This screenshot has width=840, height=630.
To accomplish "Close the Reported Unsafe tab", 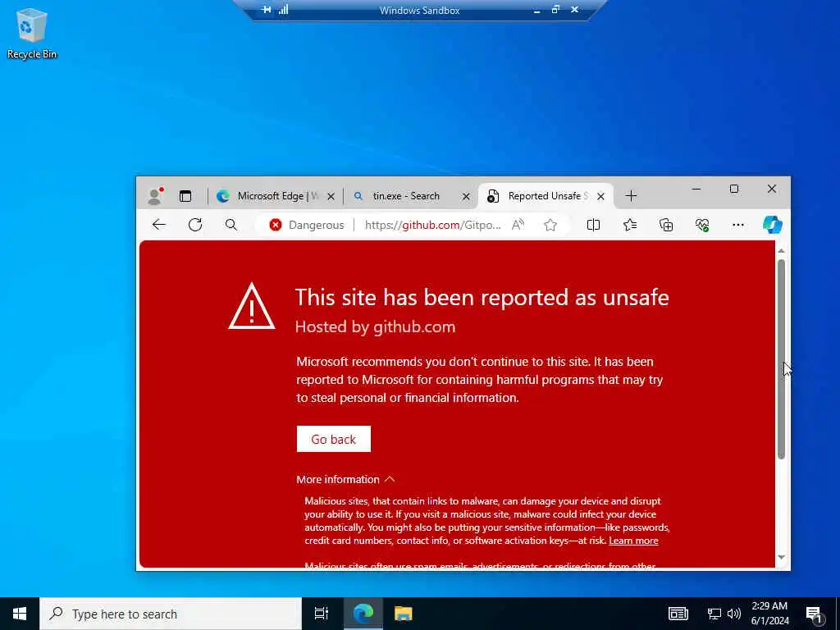I will coord(600,197).
